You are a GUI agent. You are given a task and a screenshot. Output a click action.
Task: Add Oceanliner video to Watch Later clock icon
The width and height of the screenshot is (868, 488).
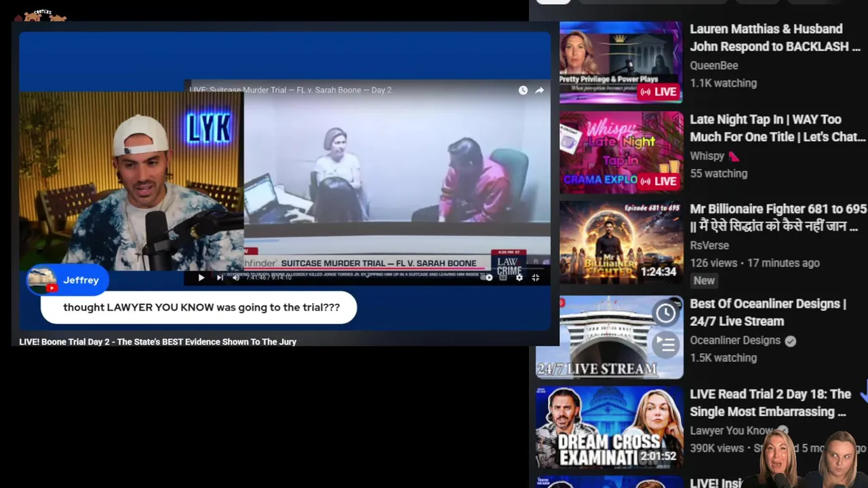[x=666, y=312]
